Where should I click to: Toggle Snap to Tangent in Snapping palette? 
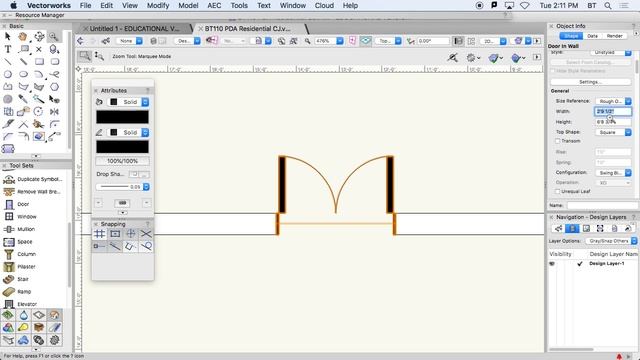point(146,246)
